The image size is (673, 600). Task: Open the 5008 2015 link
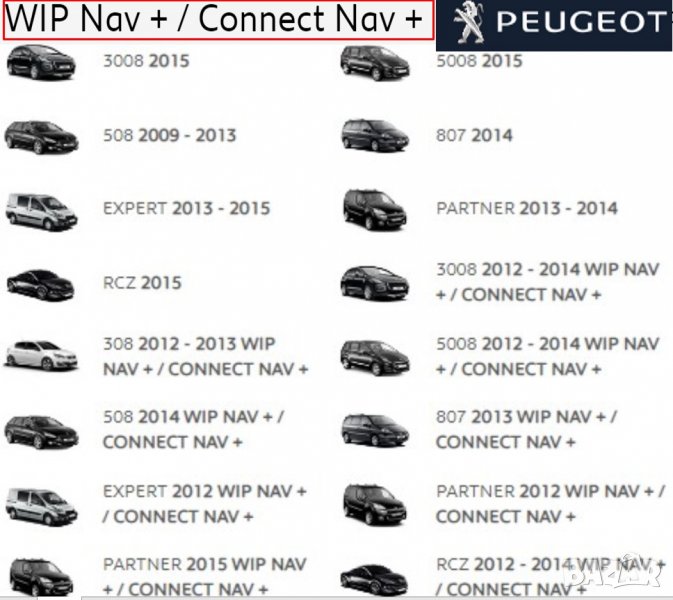(479, 61)
